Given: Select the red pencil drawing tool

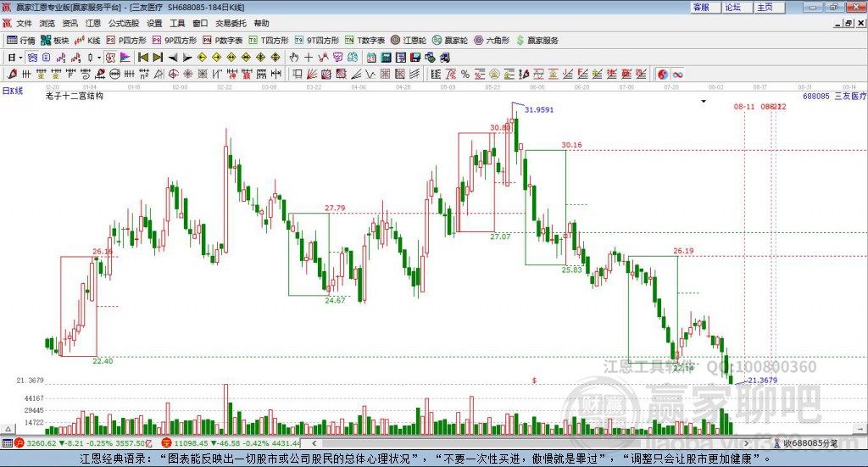Looking at the screenshot, I should pos(12,74).
